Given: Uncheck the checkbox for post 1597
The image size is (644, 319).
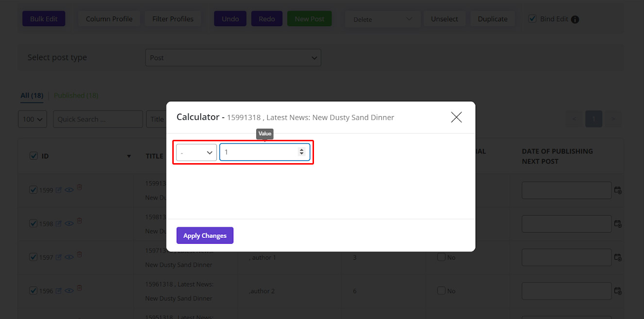Looking at the screenshot, I should 33,257.
